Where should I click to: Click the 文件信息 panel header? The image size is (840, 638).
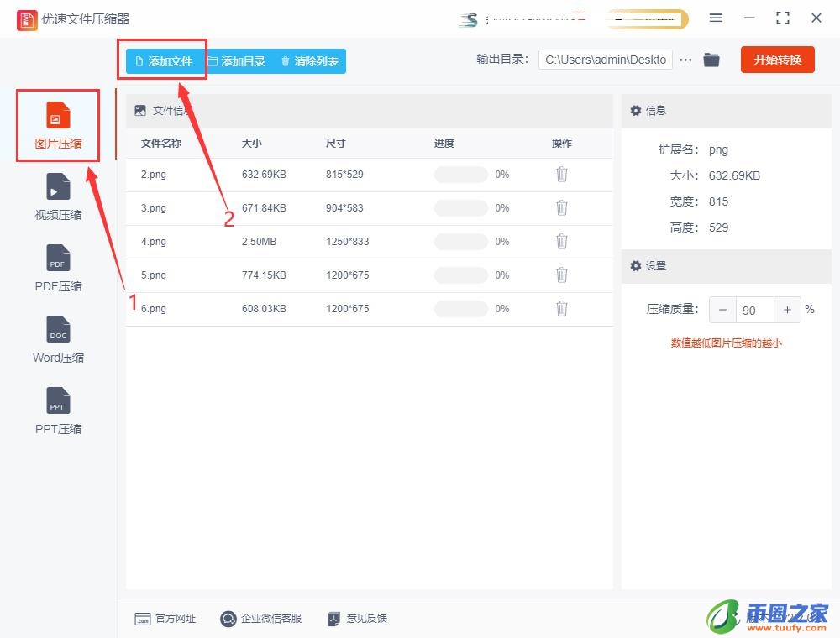[x=165, y=110]
